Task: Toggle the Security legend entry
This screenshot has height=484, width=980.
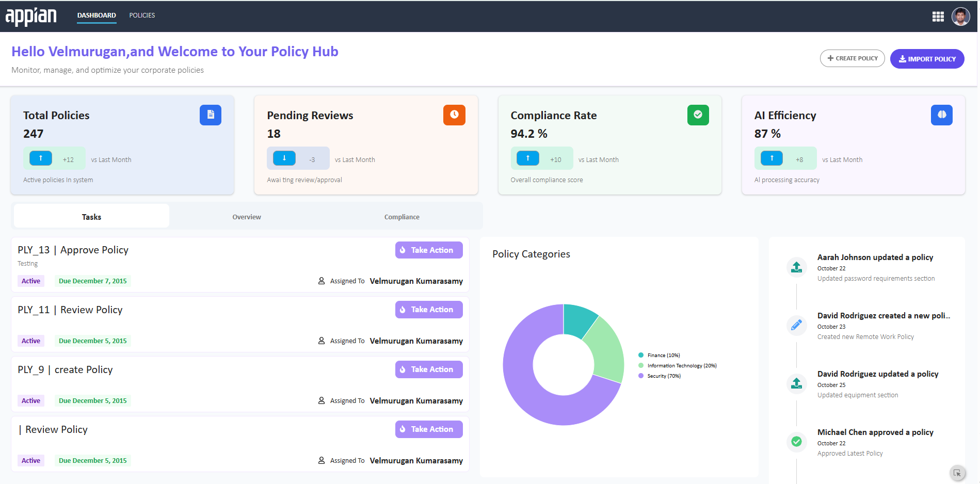Action: [664, 376]
